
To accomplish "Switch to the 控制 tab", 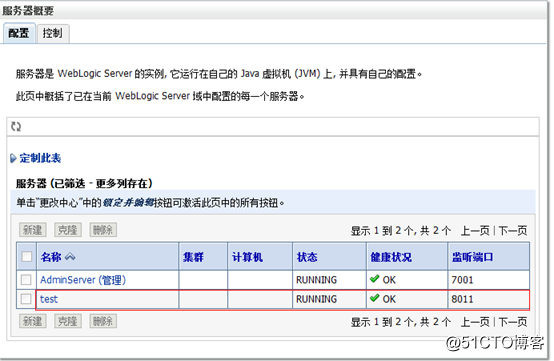I will (x=53, y=33).
